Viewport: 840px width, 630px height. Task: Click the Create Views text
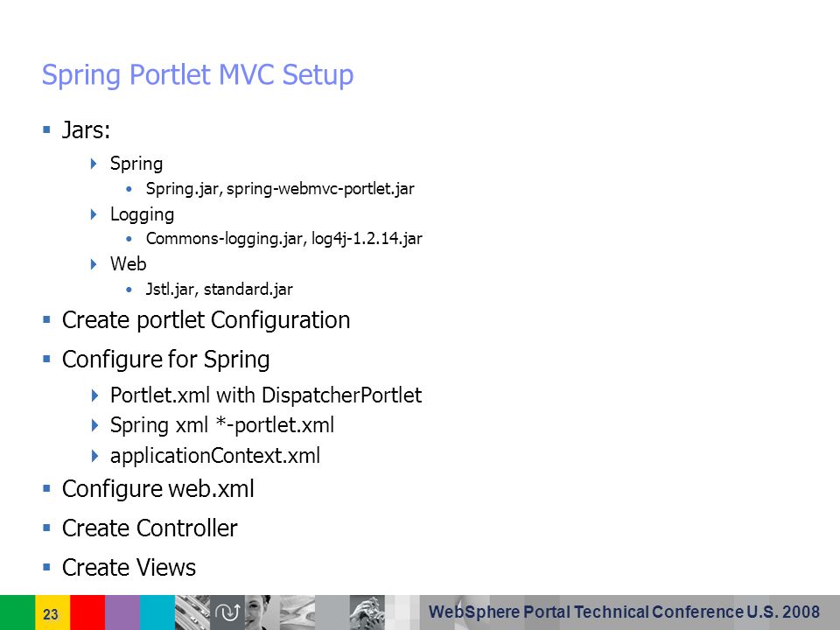(x=129, y=567)
